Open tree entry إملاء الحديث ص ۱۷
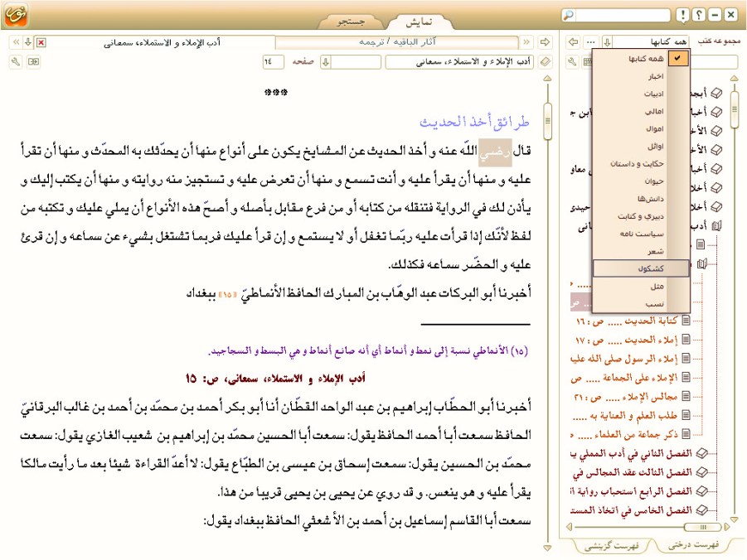The image size is (747, 560). pos(627,340)
